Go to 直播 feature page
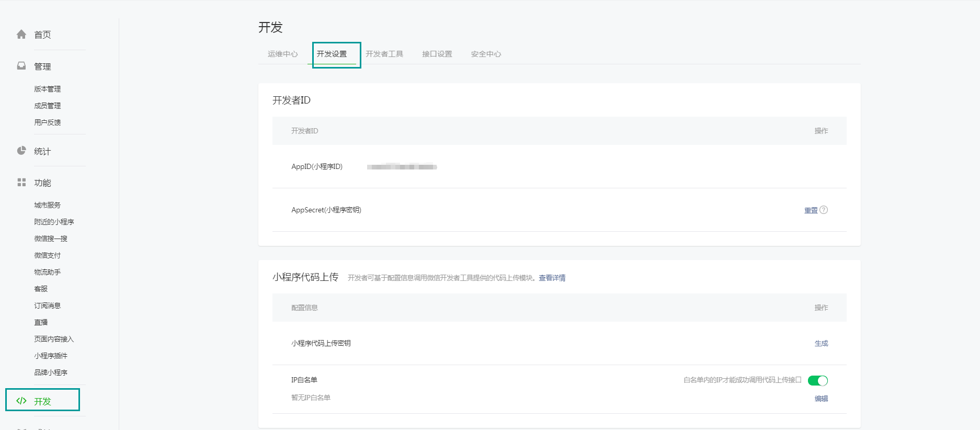Viewport: 980px width, 430px height. (41, 322)
